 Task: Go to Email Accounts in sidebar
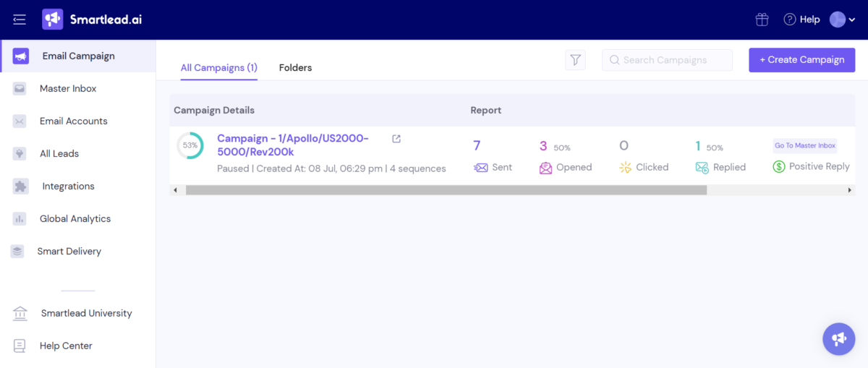73,121
